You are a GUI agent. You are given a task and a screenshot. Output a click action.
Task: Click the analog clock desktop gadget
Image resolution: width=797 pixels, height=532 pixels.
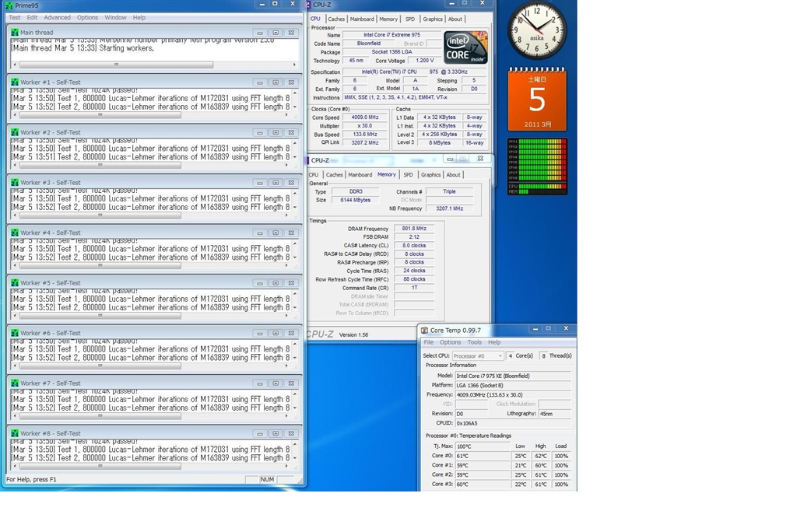[537, 30]
